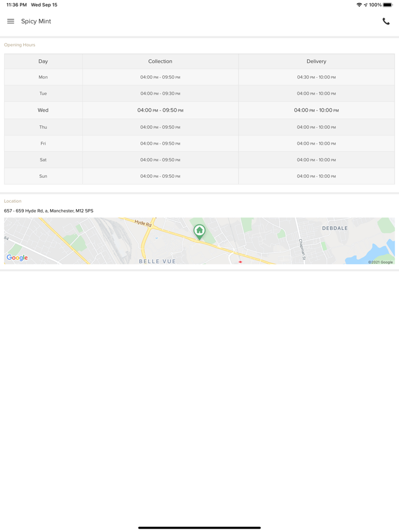Click the red marker on map
The width and height of the screenshot is (399, 532).
[x=241, y=261]
